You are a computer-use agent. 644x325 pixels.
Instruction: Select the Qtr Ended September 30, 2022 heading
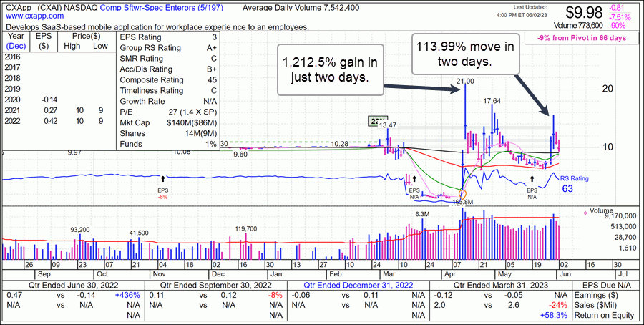215,285
